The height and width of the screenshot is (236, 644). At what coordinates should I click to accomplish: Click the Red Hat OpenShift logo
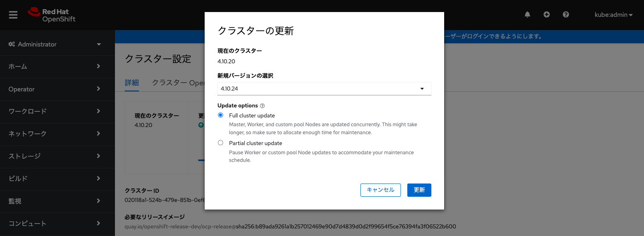[x=52, y=15]
